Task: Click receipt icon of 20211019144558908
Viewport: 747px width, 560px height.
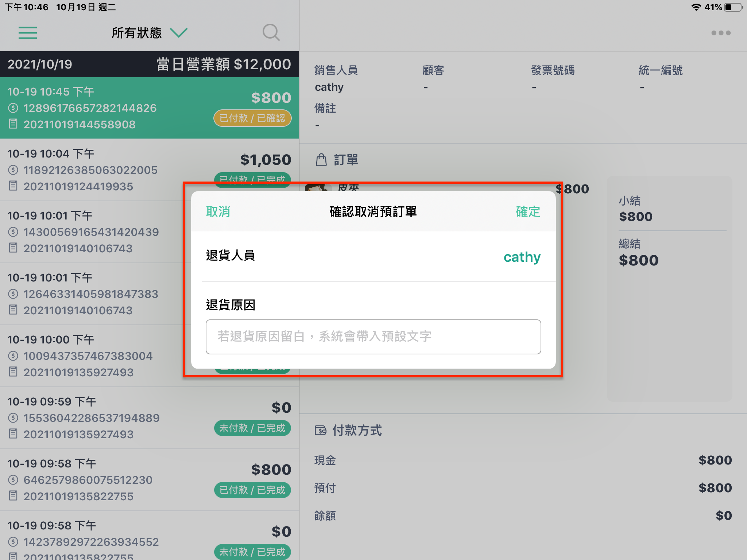Action: pyautogui.click(x=13, y=124)
